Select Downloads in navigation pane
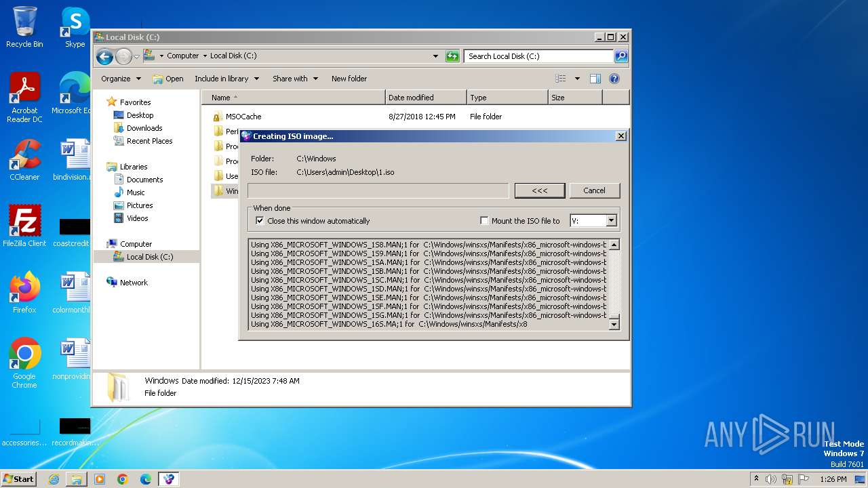Screen dimensions: 868x488 tap(144, 128)
